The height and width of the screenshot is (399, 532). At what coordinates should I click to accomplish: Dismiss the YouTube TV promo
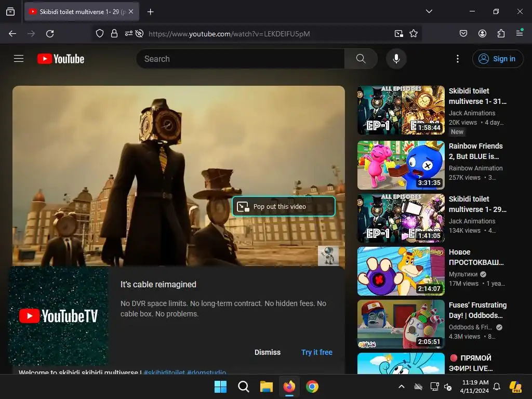pyautogui.click(x=268, y=352)
